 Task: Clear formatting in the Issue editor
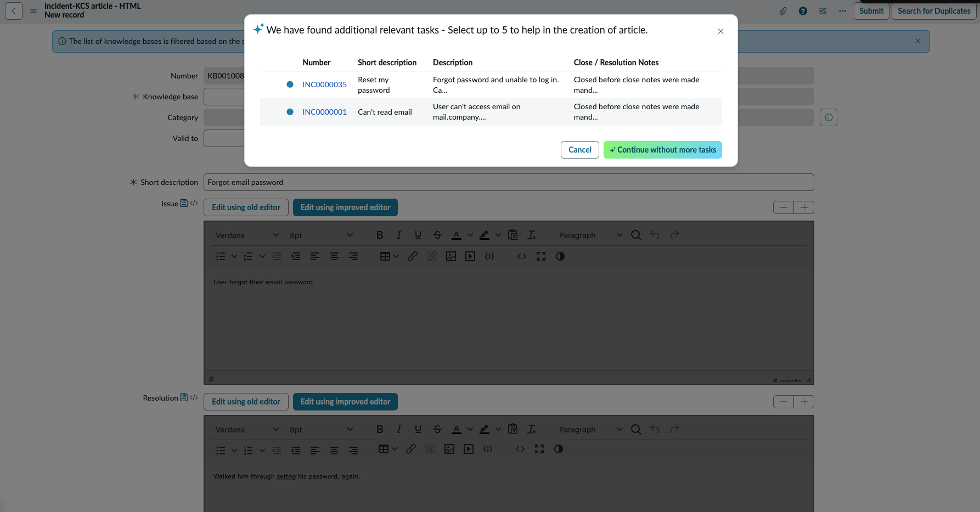pyautogui.click(x=532, y=235)
